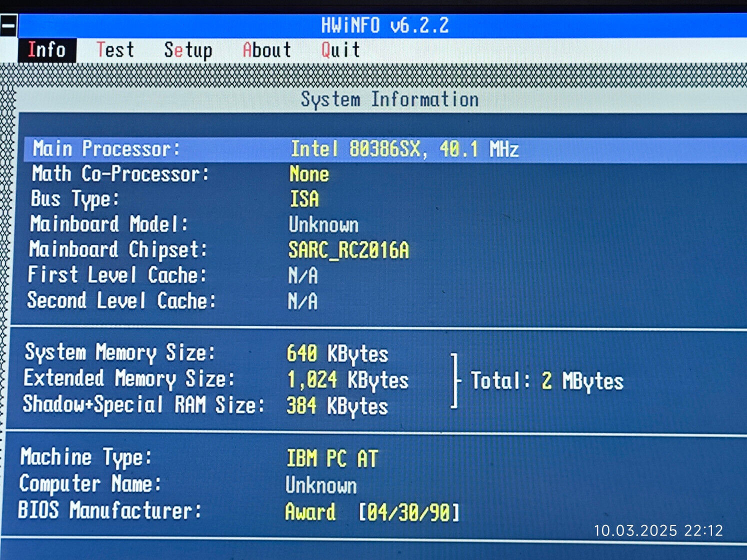Image resolution: width=747 pixels, height=560 pixels.
Task: Open the Setup menu
Action: 188,50
